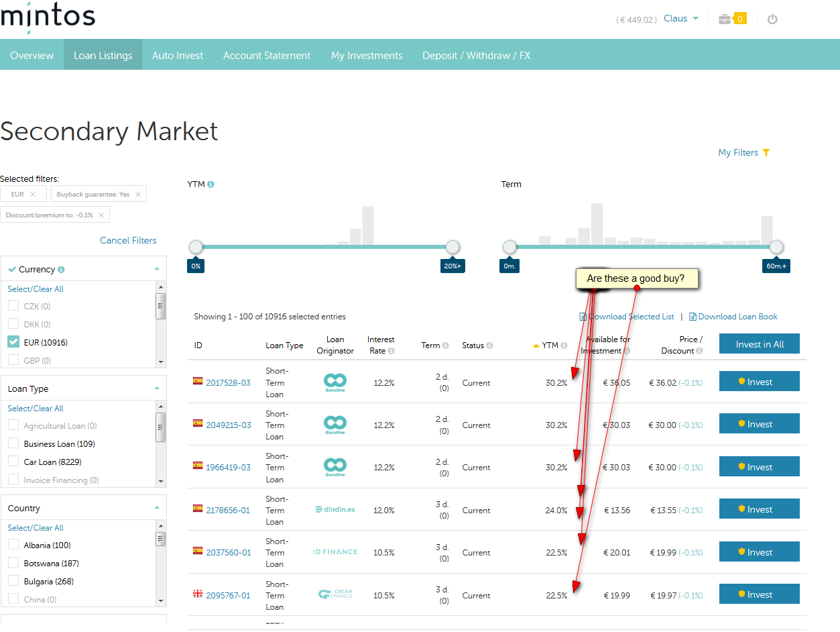Check the Car Loan checkbox
840x632 pixels.
[13, 462]
